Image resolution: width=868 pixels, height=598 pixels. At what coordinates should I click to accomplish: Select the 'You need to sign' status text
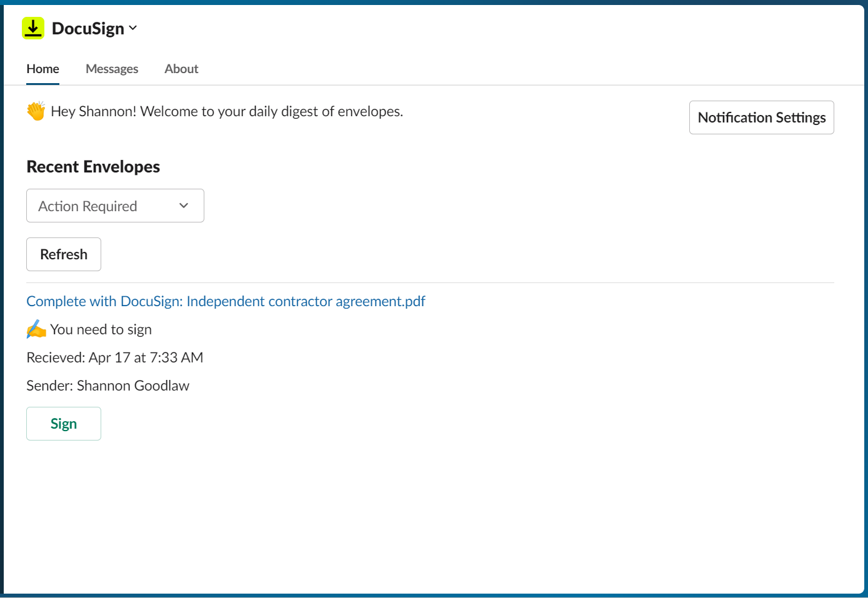101,329
